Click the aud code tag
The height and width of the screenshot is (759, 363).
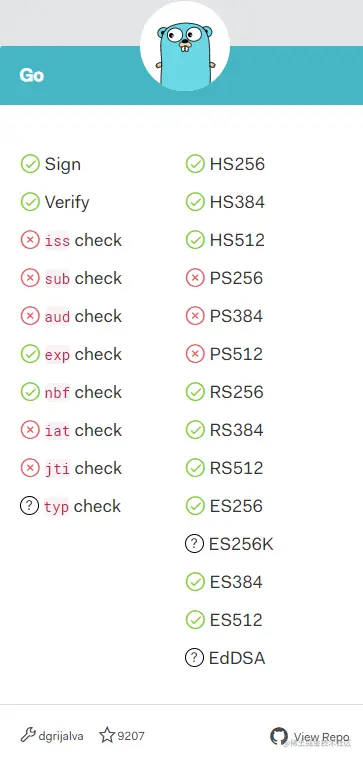point(57,317)
